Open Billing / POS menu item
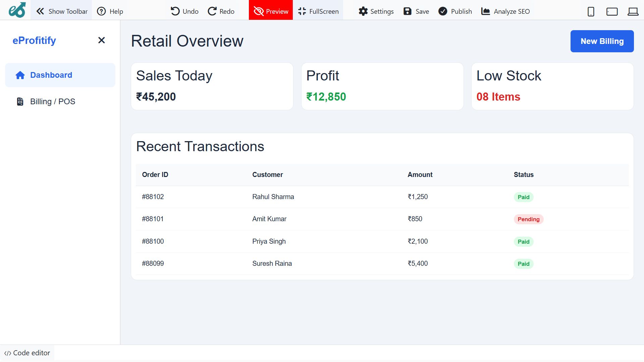This screenshot has width=644, height=362. [x=53, y=102]
